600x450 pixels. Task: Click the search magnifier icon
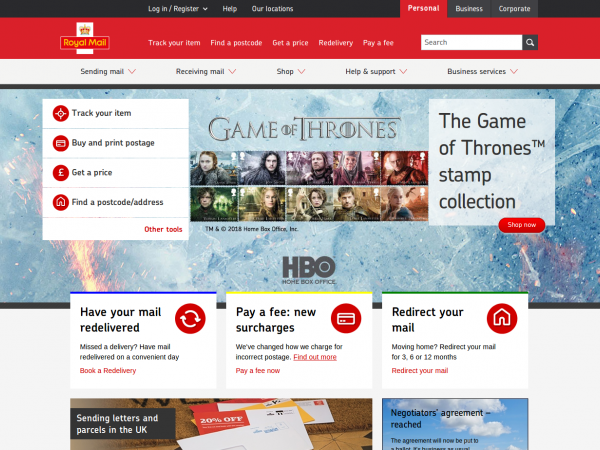tap(530, 42)
